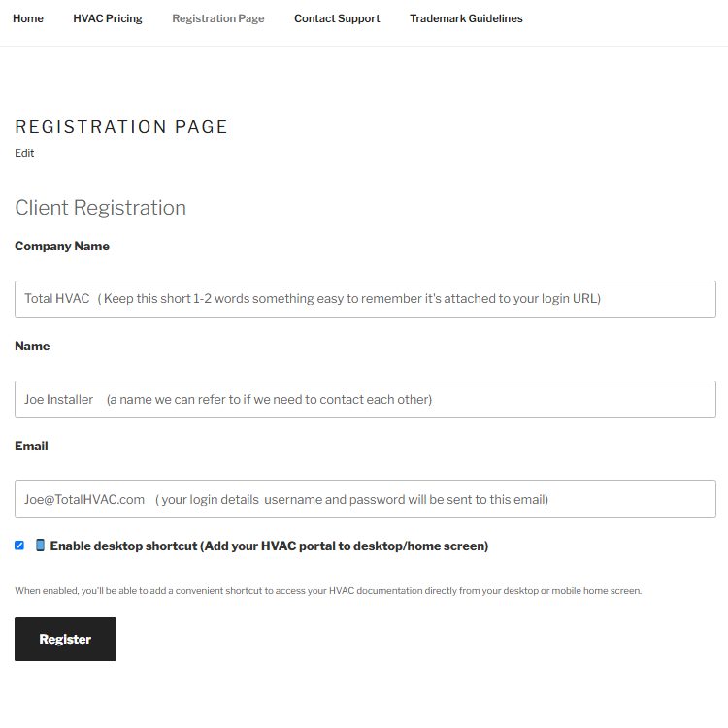Viewport: 728px width, 728px height.
Task: Focus the Company Name input field
Action: pyautogui.click(x=365, y=300)
